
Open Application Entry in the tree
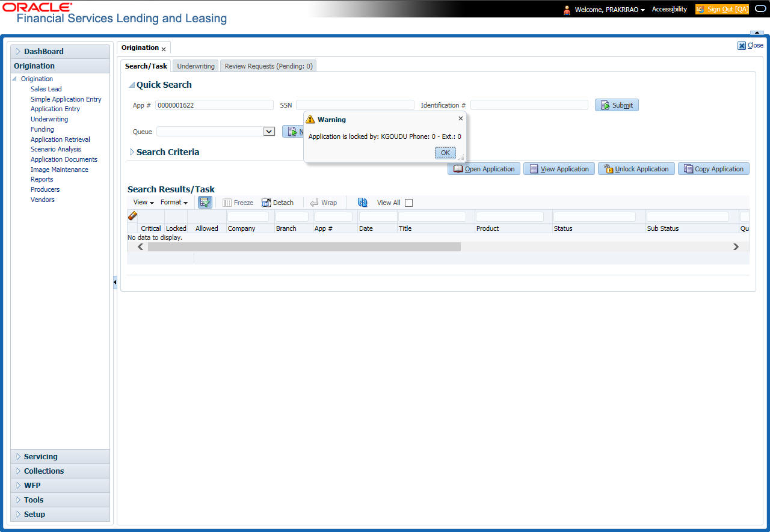pos(55,109)
